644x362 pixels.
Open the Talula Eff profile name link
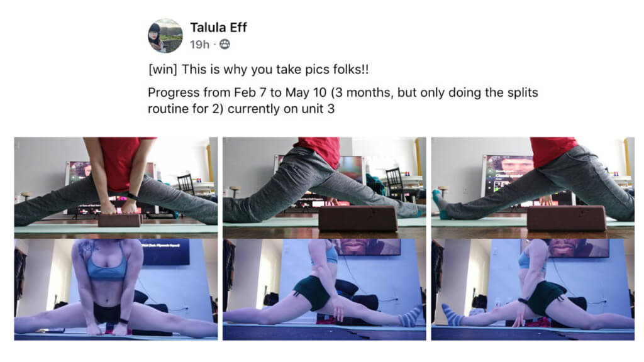pyautogui.click(x=218, y=28)
